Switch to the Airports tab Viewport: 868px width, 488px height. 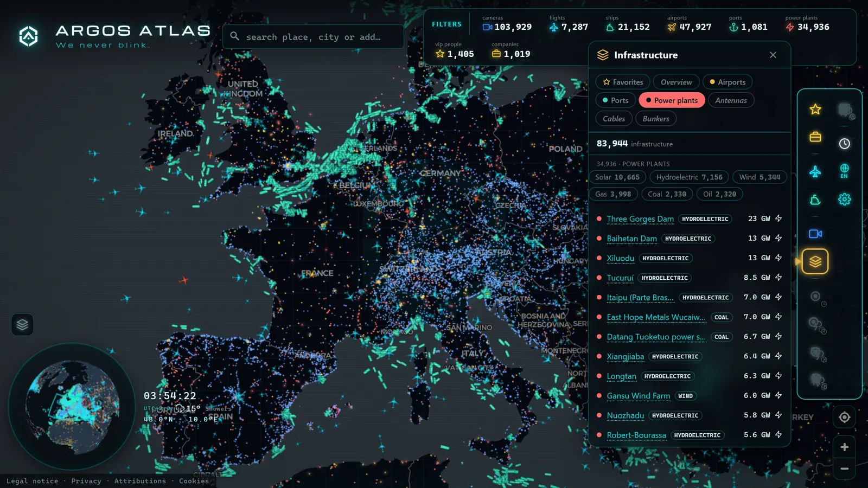coord(727,82)
